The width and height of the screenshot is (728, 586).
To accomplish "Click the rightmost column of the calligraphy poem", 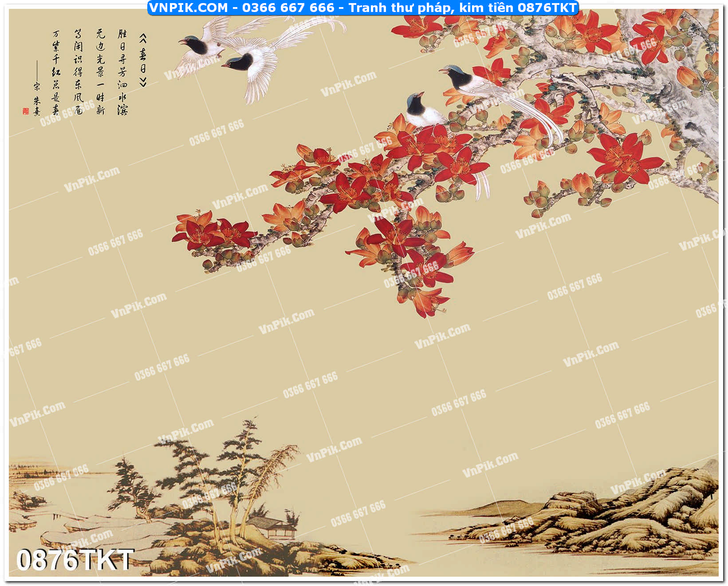I will (x=122, y=71).
